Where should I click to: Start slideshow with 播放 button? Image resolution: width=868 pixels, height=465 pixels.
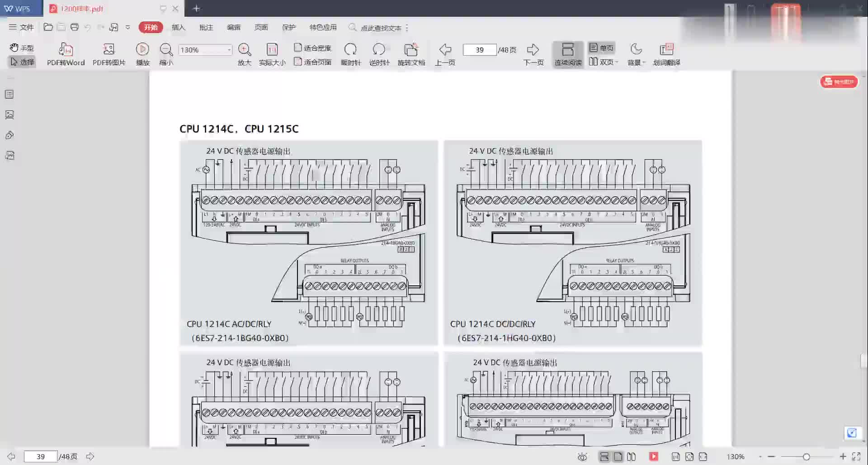(142, 54)
